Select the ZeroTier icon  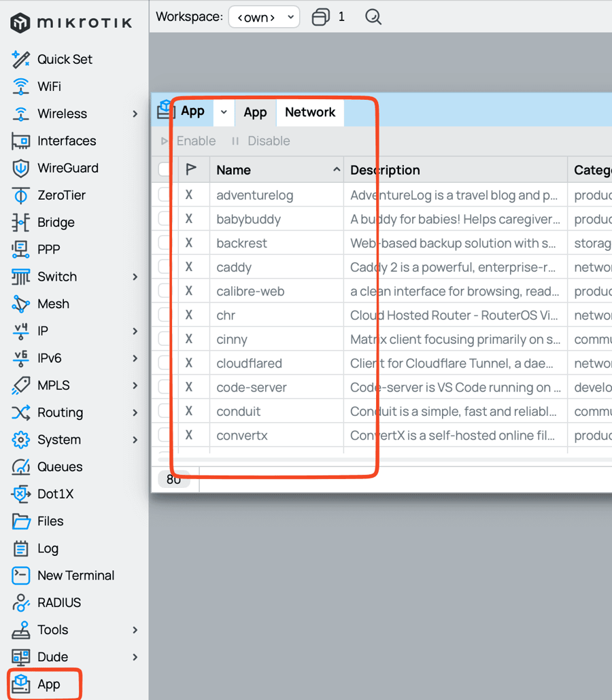coord(20,196)
